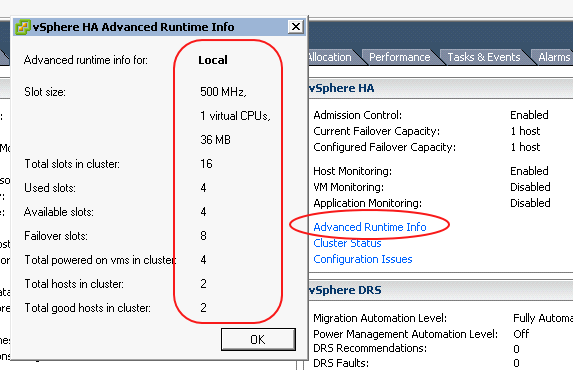The height and width of the screenshot is (370, 573).
Task: Open the Cluster Status link
Action: (347, 243)
